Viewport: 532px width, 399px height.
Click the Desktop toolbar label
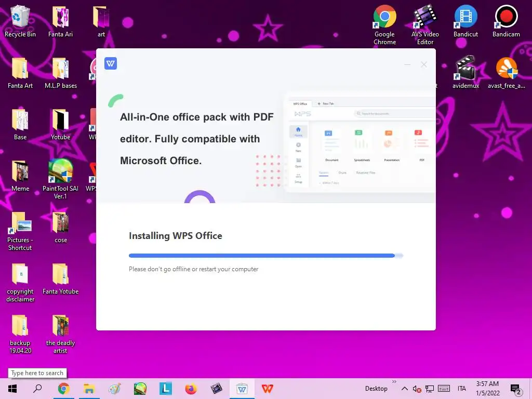tap(376, 389)
